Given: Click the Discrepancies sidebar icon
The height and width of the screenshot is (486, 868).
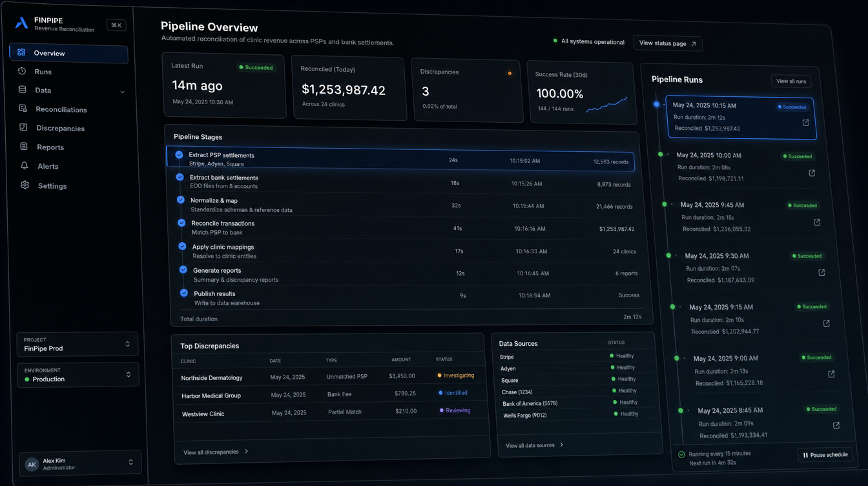Looking at the screenshot, I should pyautogui.click(x=23, y=127).
